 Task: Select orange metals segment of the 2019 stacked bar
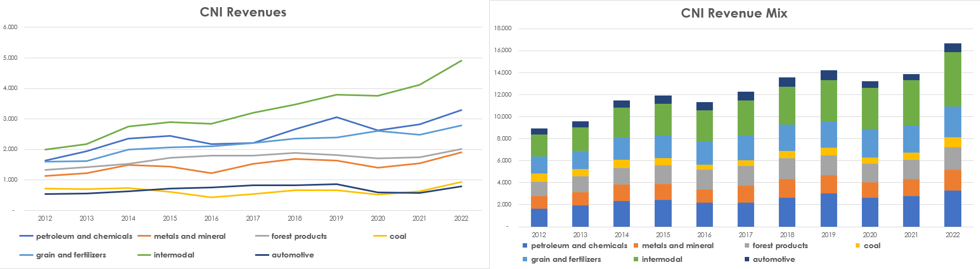(828, 184)
